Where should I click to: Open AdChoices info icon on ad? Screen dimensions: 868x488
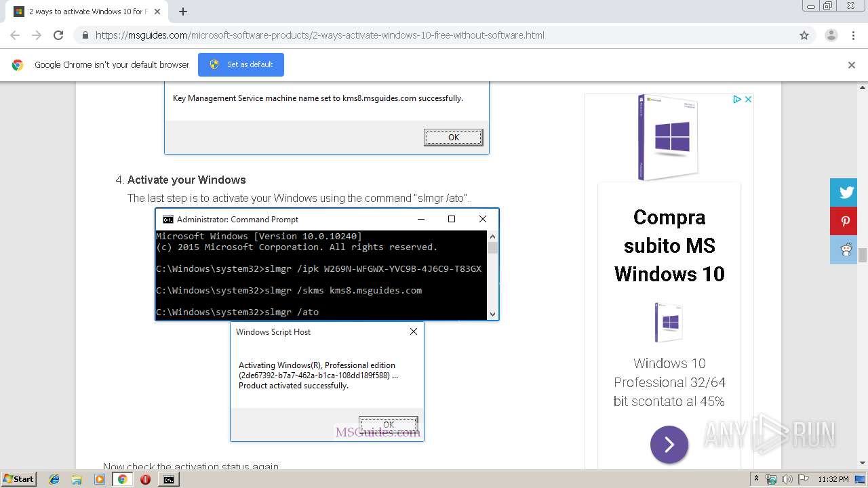pyautogui.click(x=736, y=99)
